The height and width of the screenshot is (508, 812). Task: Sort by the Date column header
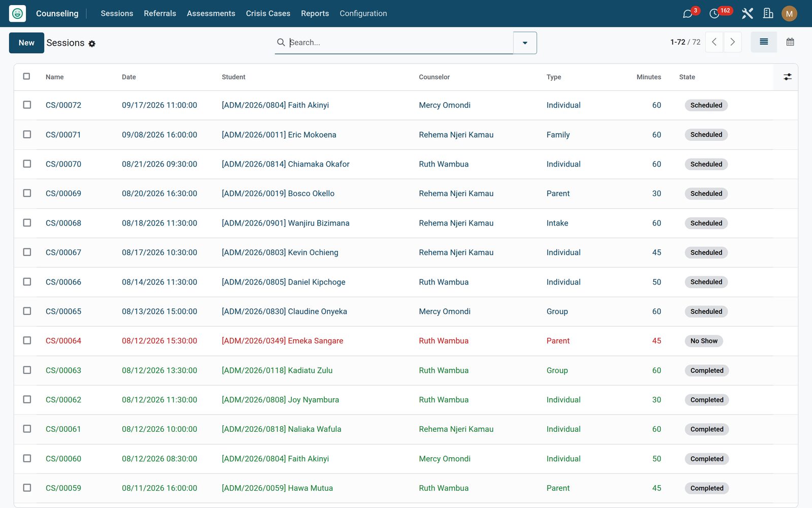point(129,77)
